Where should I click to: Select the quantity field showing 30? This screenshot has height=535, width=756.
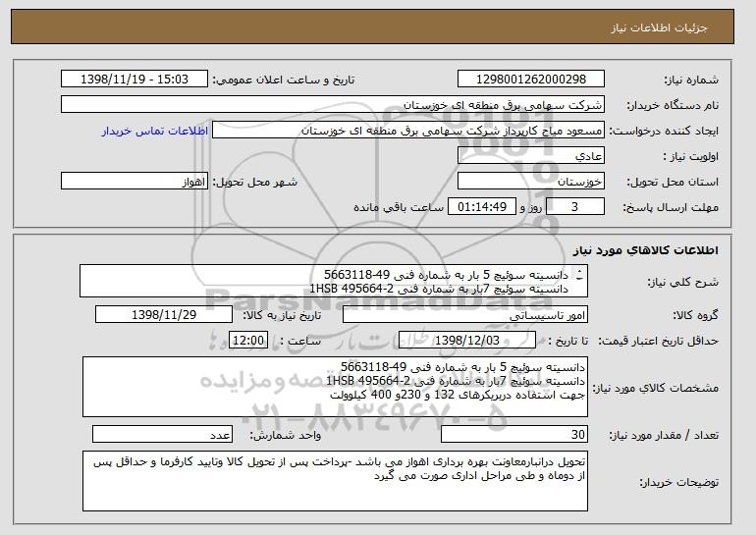(514, 434)
